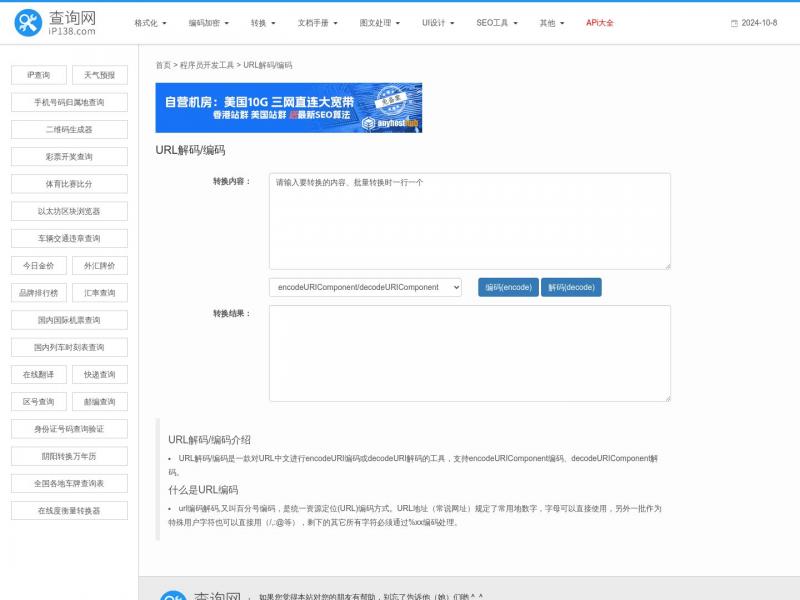Choose 在线翻译 in the sidebar
Image resolution: width=800 pixels, height=600 pixels.
point(39,375)
